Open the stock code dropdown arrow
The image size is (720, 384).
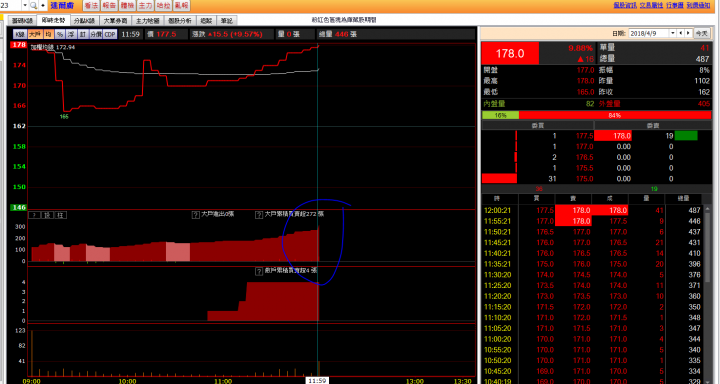click(25, 6)
